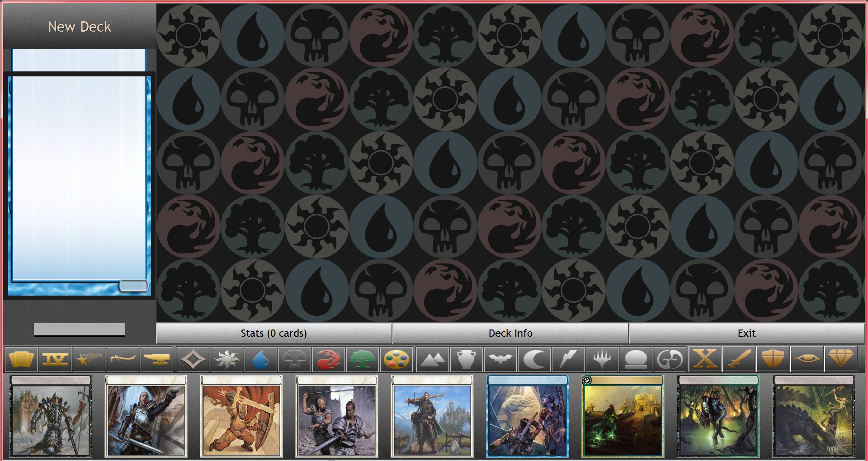Filter by land using the mountains icon
This screenshot has height=461, width=868.
tap(433, 360)
